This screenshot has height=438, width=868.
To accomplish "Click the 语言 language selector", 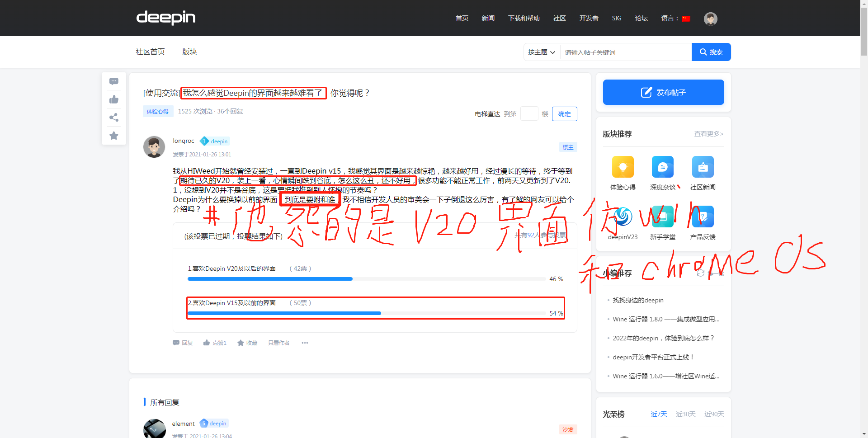I will click(x=676, y=18).
